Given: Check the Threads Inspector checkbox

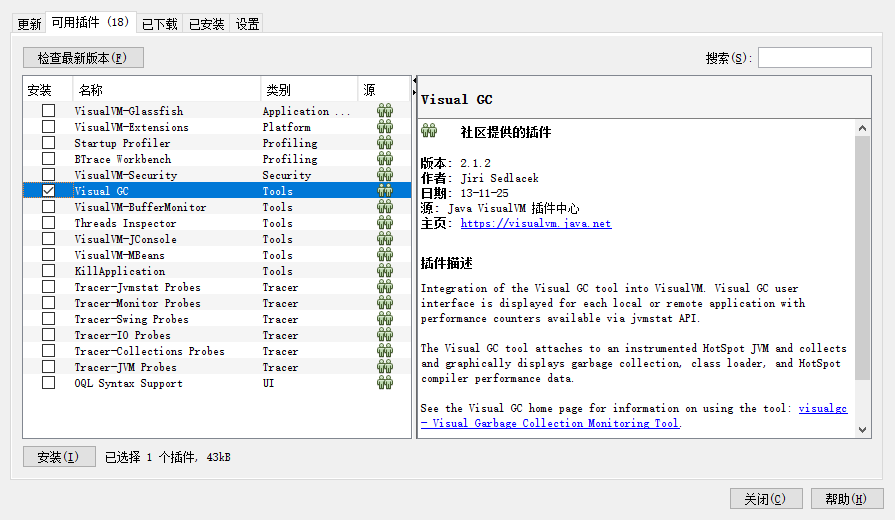Looking at the screenshot, I should coord(49,223).
